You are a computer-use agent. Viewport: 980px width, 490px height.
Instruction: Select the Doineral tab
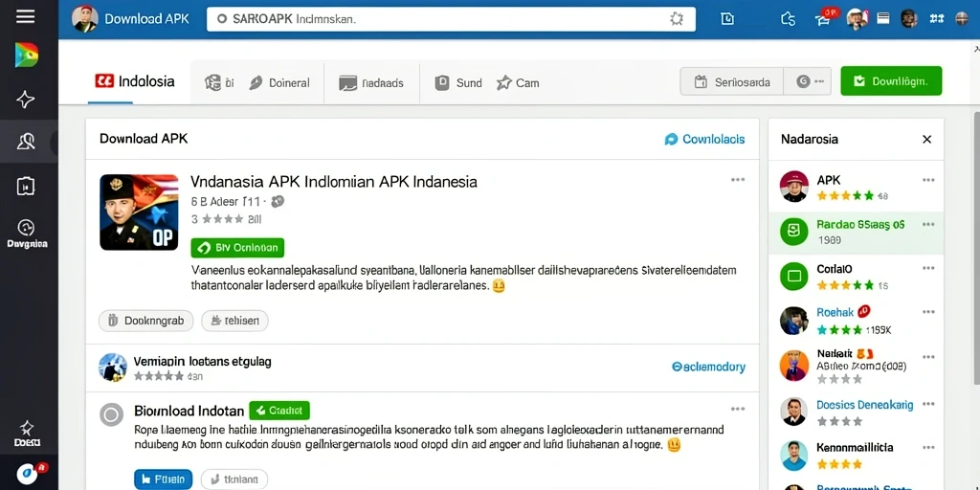click(279, 82)
